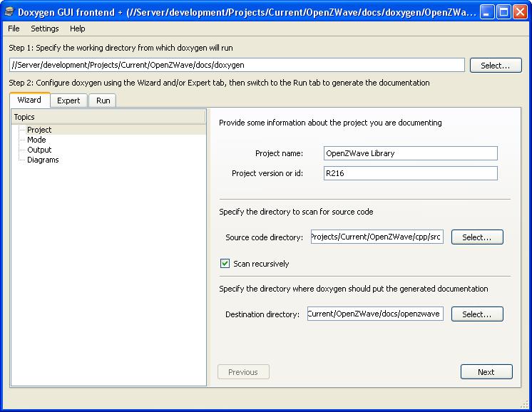The image size is (532, 412).
Task: Click the Next button
Action: (486, 372)
